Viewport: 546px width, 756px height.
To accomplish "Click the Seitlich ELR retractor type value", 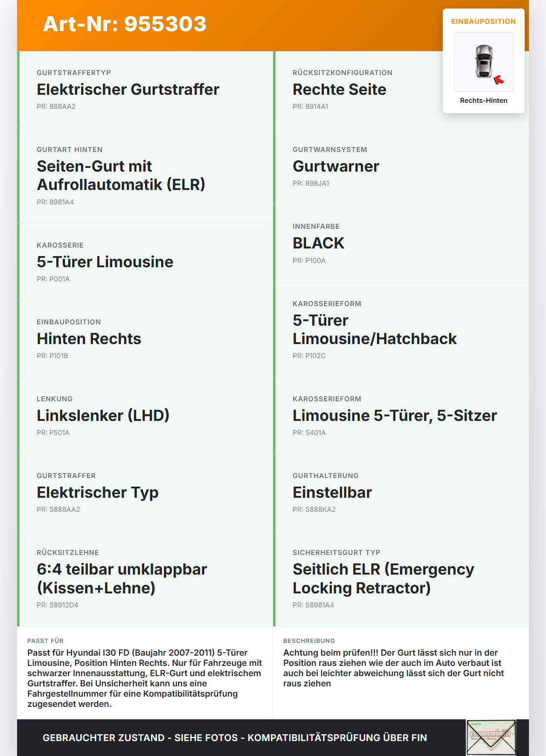I will (383, 578).
